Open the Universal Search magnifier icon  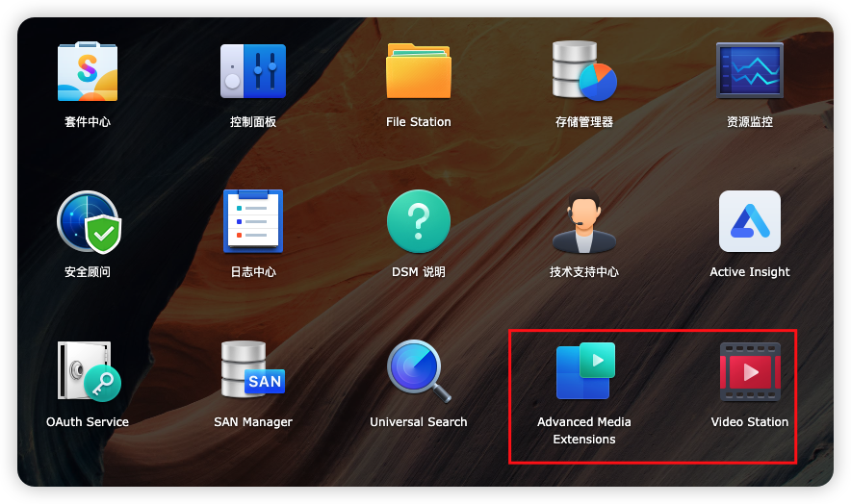point(419,371)
